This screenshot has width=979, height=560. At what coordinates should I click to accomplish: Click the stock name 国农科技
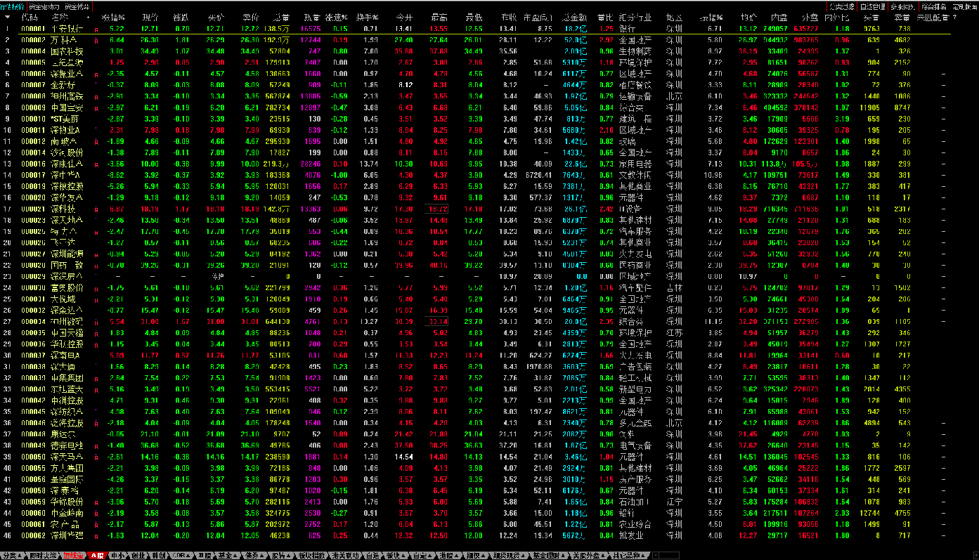click(x=67, y=52)
